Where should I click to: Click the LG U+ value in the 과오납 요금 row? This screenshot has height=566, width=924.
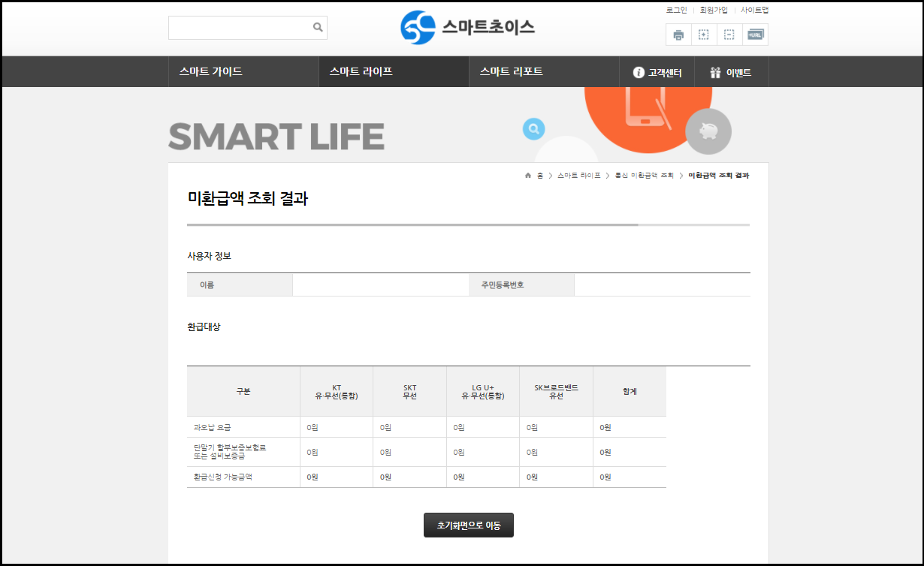click(459, 427)
